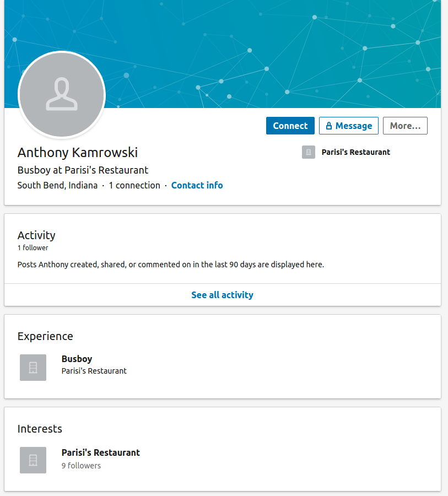
Task: Click Anthony Kamrowski's default profile photo
Action: (62, 95)
